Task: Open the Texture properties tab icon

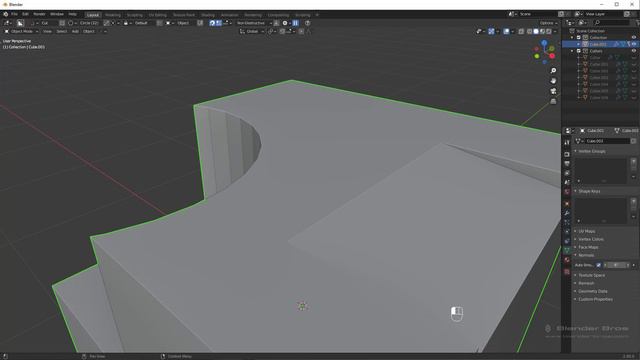Action: point(567,272)
